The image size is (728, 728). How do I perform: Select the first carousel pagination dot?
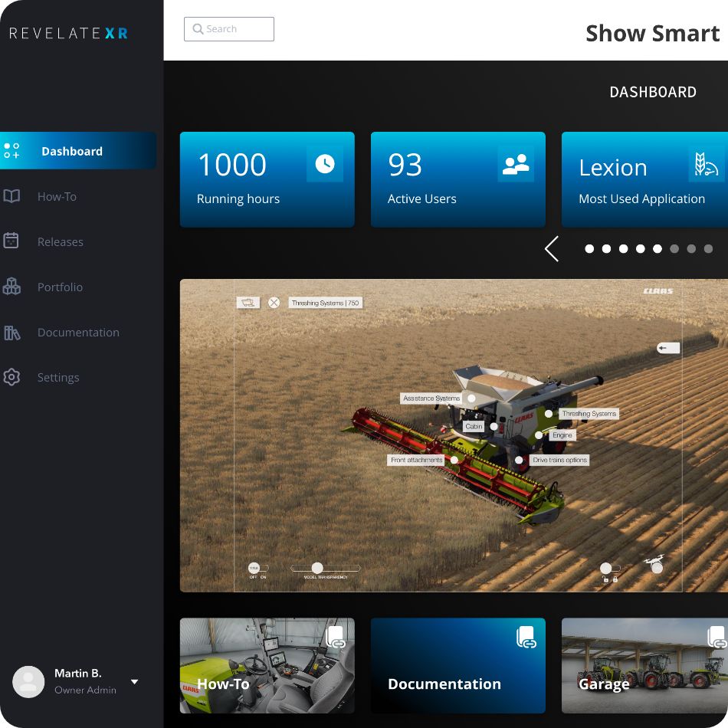point(589,249)
